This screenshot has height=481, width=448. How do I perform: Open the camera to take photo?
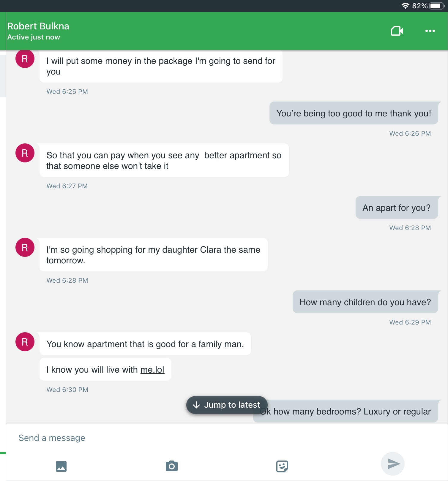(x=172, y=466)
